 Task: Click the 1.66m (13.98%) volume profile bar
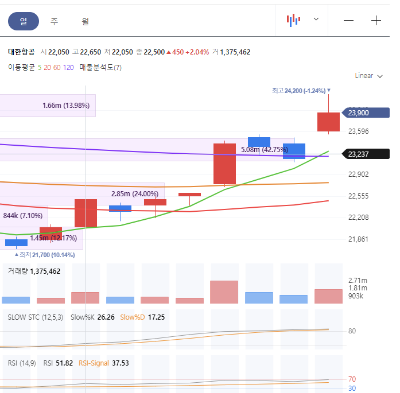tap(48, 105)
